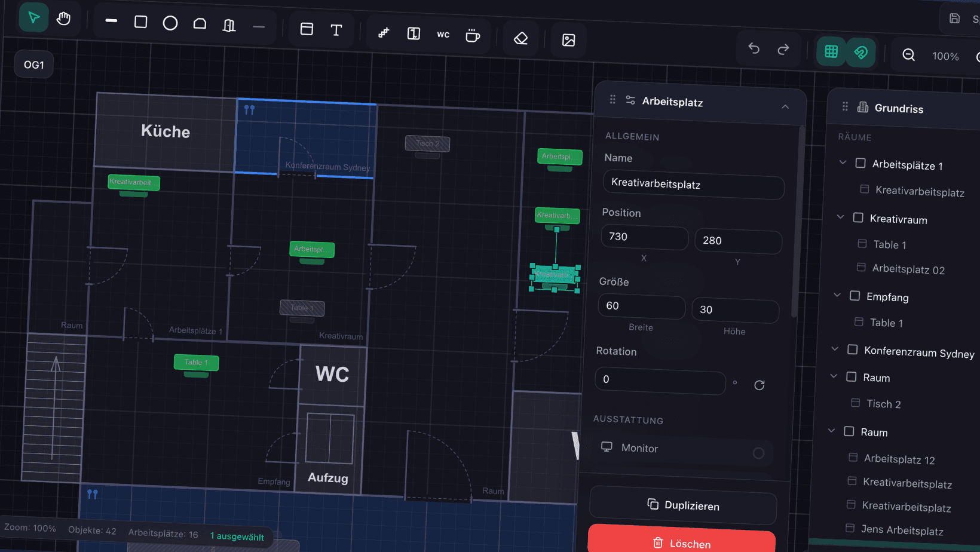This screenshot has height=552, width=980.
Task: Pick the door tool in toolbar
Action: pos(229,25)
